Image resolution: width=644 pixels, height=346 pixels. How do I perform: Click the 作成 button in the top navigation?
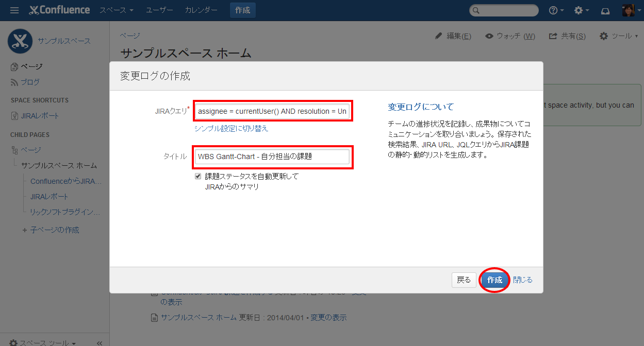243,10
